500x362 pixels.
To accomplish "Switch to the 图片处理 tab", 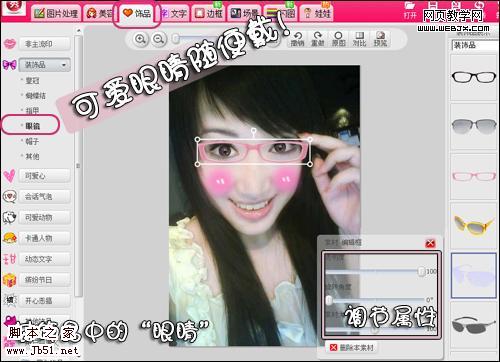I will pos(56,13).
